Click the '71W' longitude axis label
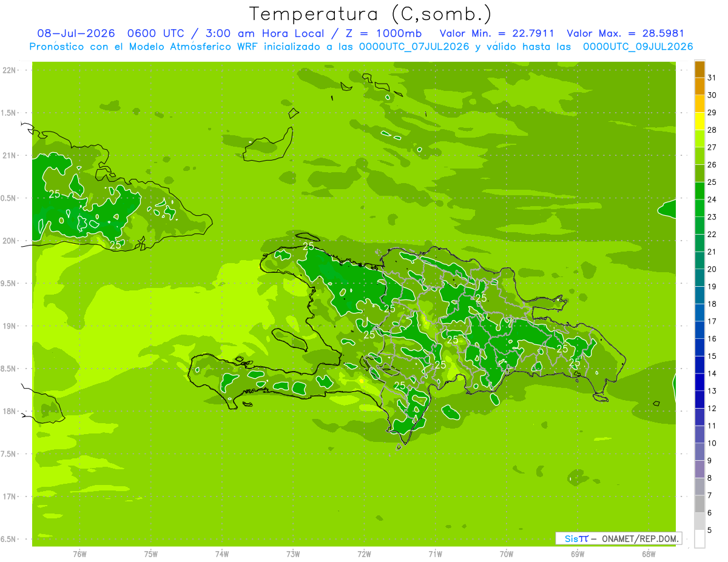Screen dimensions: 728x562 pos(436,554)
